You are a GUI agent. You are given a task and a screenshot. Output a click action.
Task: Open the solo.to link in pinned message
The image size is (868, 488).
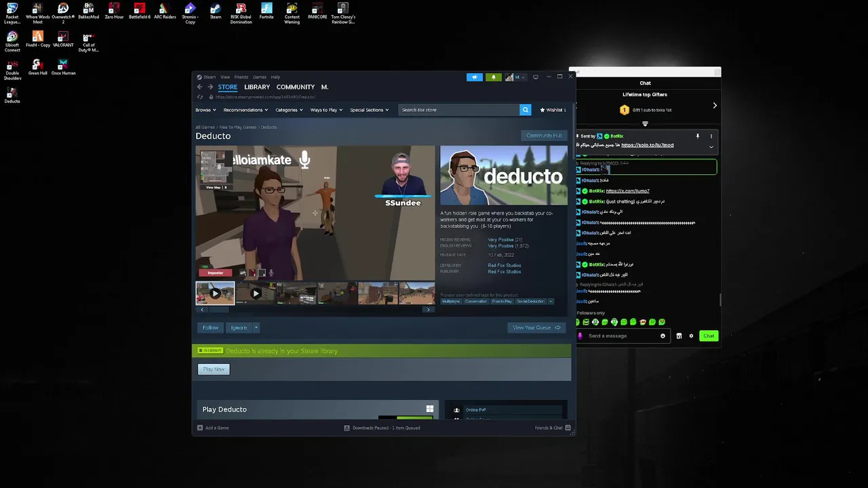click(x=648, y=145)
